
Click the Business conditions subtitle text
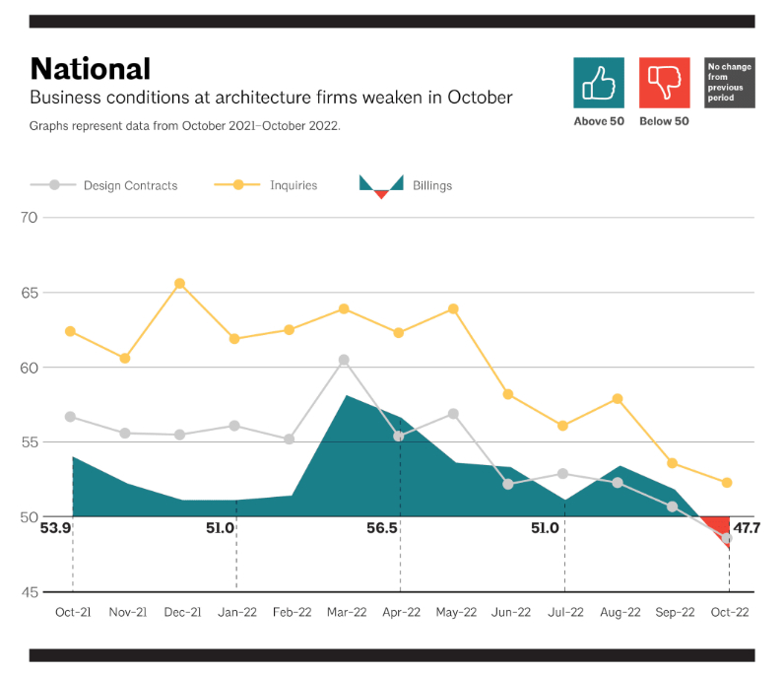[271, 98]
